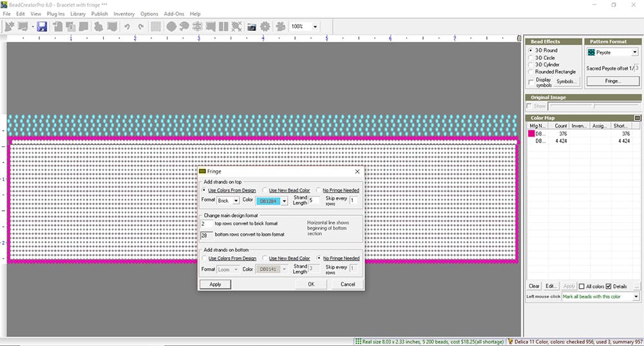644x346 pixels.
Task: Click the crossed dots pattern toolbar icon
Action: (x=236, y=26)
